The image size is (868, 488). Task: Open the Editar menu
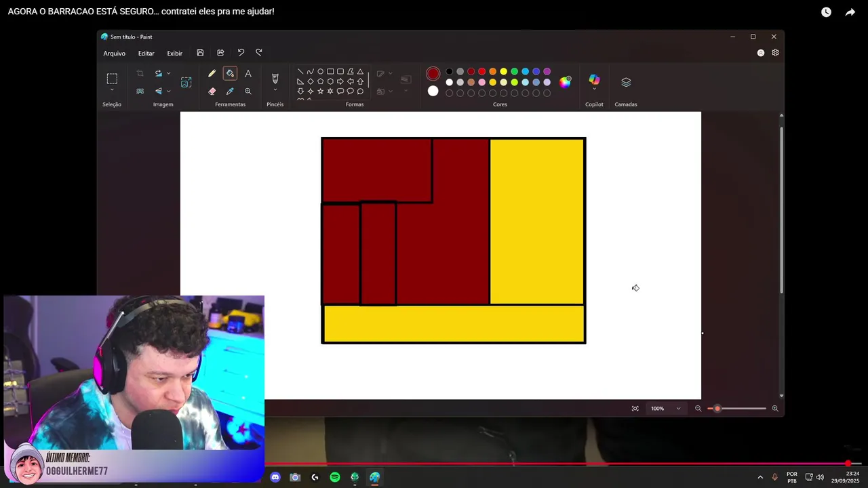click(146, 53)
